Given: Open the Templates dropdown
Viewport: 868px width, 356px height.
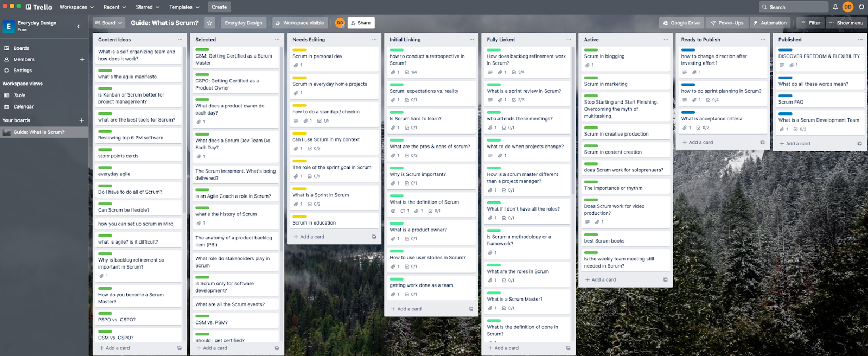Looking at the screenshot, I should click(184, 7).
